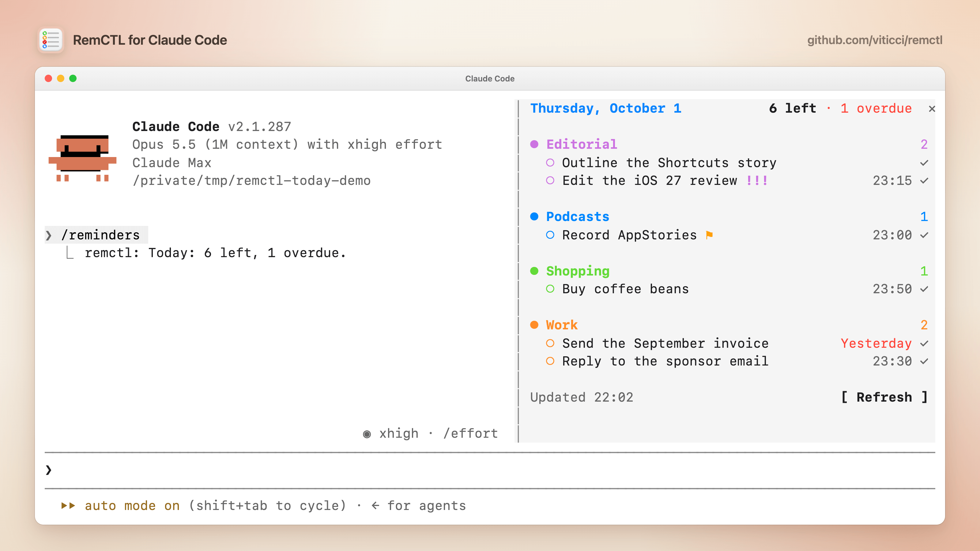Click the yellow minimize window button
The height and width of the screenshot is (551, 980).
click(x=61, y=78)
